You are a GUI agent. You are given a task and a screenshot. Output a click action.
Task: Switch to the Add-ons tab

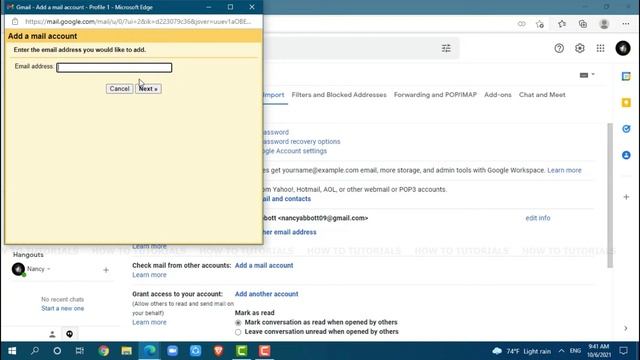coord(498,95)
